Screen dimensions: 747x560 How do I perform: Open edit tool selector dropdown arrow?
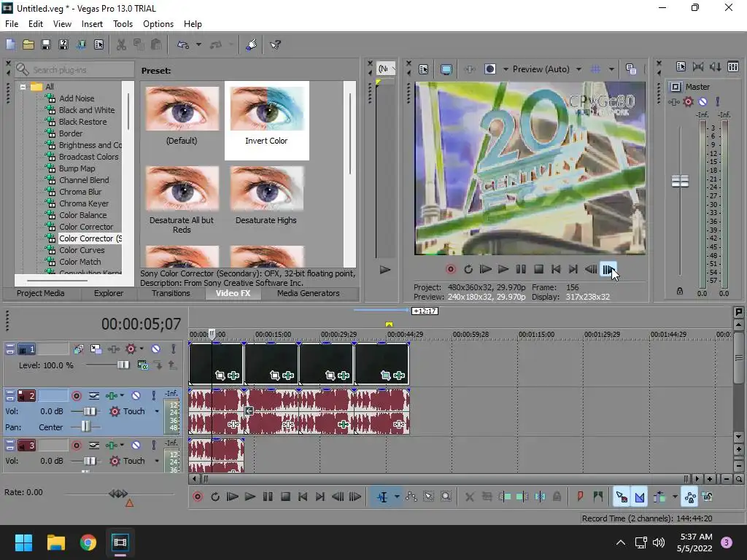click(x=397, y=497)
